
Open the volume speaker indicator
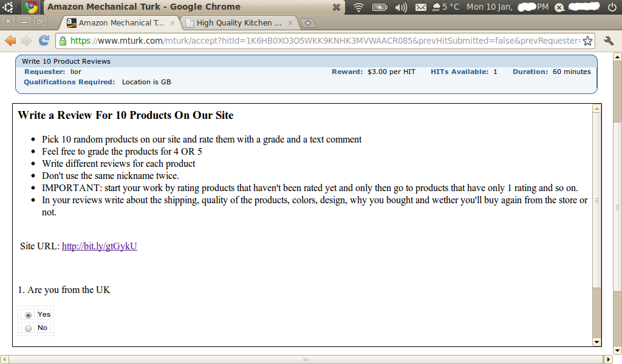(x=401, y=7)
